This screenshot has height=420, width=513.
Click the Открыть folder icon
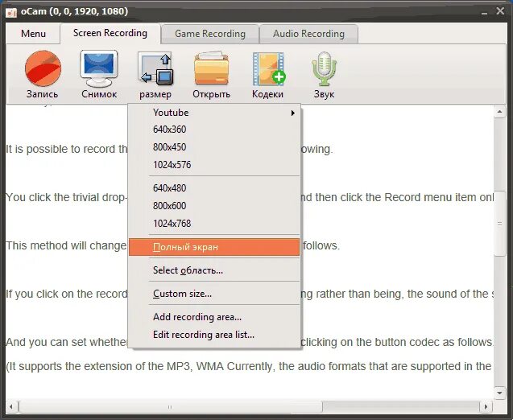211,68
